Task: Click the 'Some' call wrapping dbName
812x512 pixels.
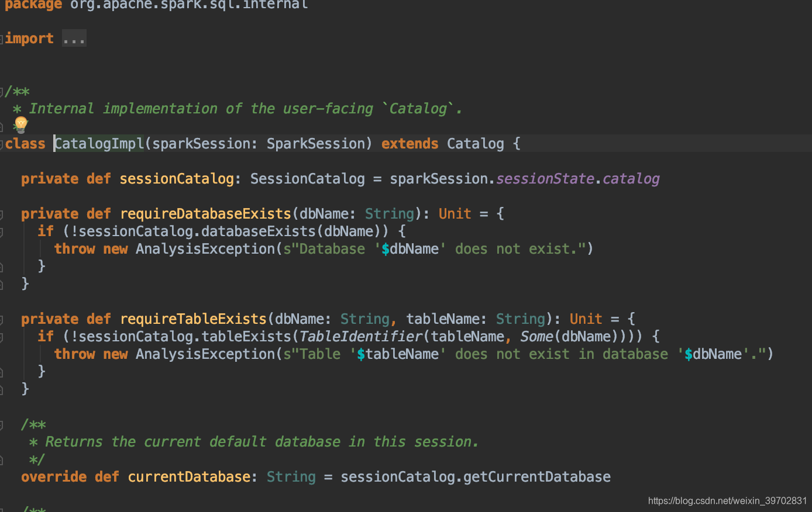Action: [x=536, y=337]
